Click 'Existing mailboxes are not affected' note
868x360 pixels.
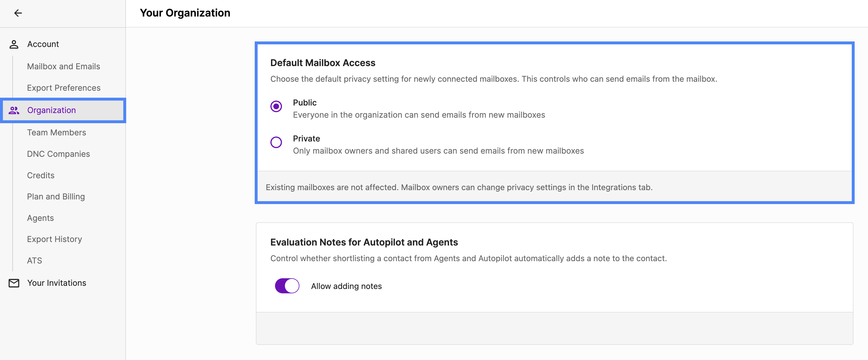click(459, 187)
